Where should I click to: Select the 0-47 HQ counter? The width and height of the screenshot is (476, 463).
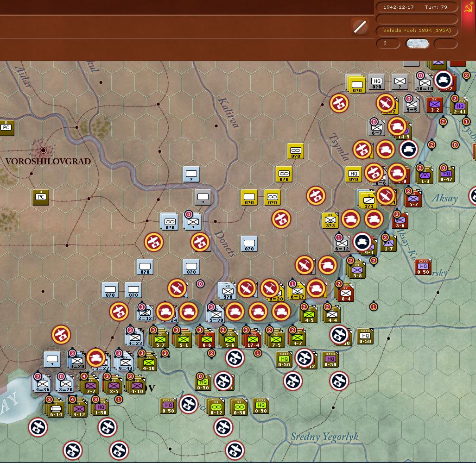446,174
